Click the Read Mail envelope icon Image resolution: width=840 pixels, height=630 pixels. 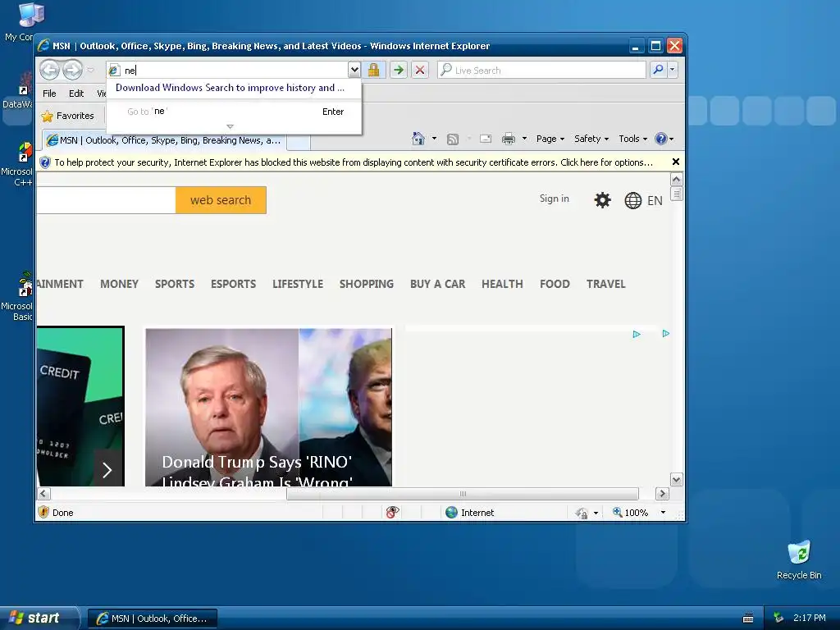[486, 139]
